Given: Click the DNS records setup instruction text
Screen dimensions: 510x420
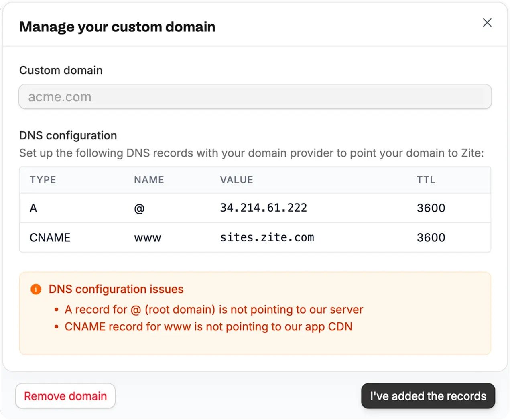Looking at the screenshot, I should tap(252, 153).
